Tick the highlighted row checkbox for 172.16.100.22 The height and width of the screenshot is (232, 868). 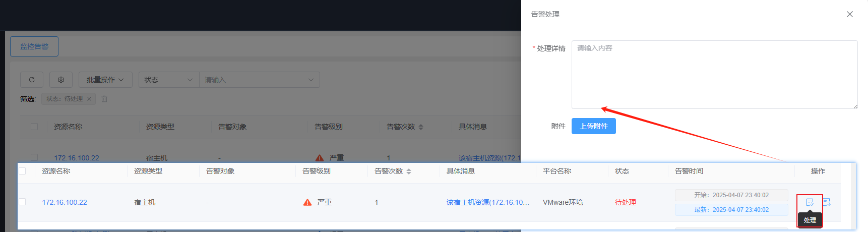[x=22, y=202]
